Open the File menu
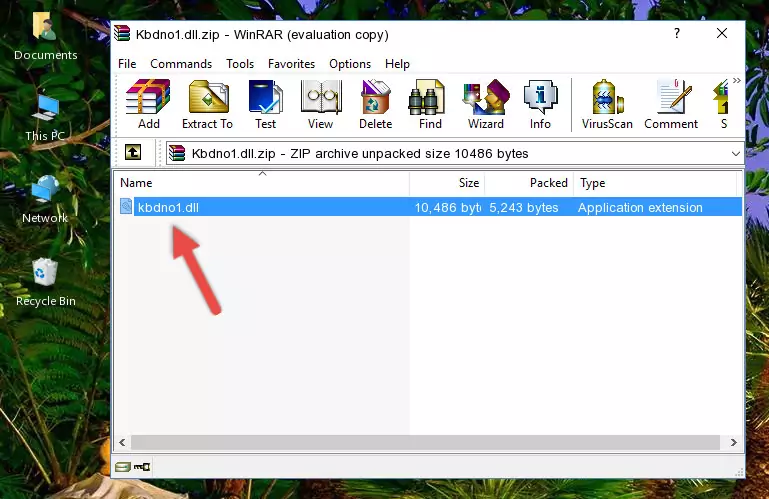This screenshot has width=769, height=499. pyautogui.click(x=127, y=64)
